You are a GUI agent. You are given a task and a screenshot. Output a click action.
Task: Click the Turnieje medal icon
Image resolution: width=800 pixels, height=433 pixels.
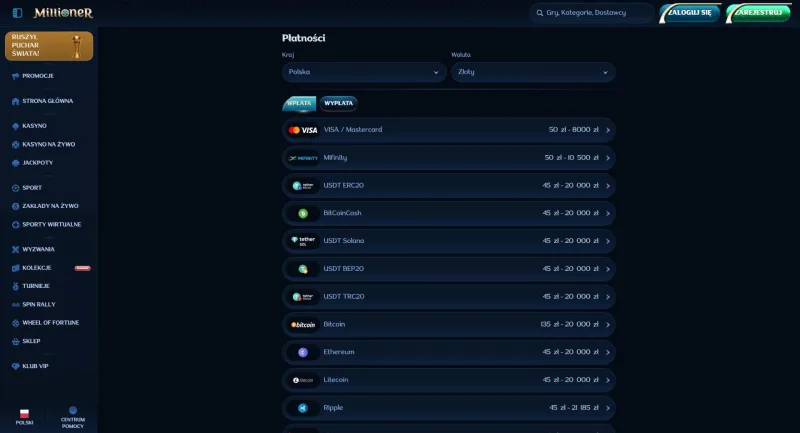click(x=15, y=286)
